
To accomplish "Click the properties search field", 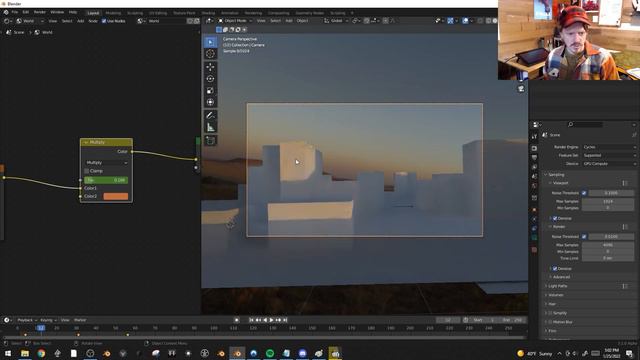I will click(585, 124).
